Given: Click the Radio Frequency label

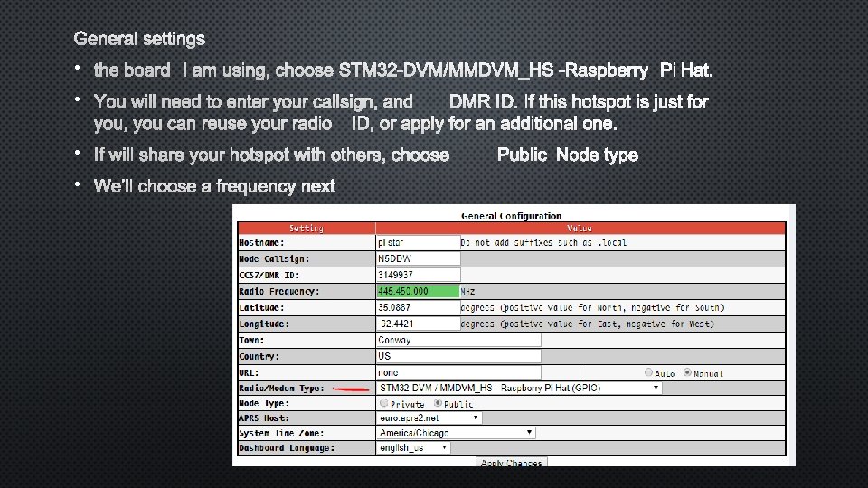Looking at the screenshot, I should coord(279,291).
